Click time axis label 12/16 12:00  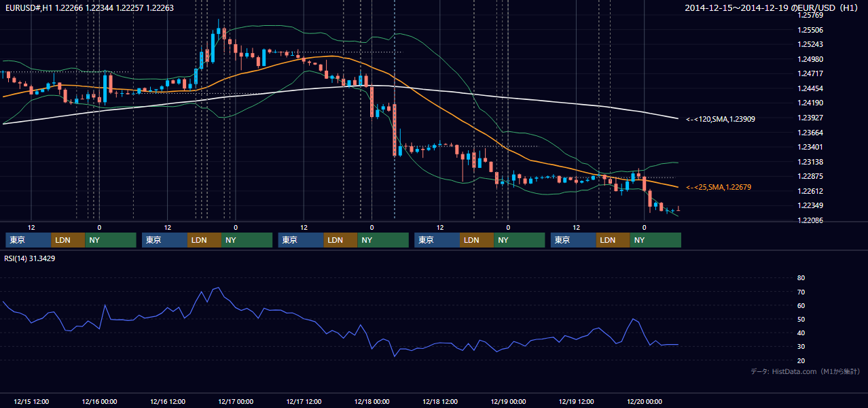[167, 401]
